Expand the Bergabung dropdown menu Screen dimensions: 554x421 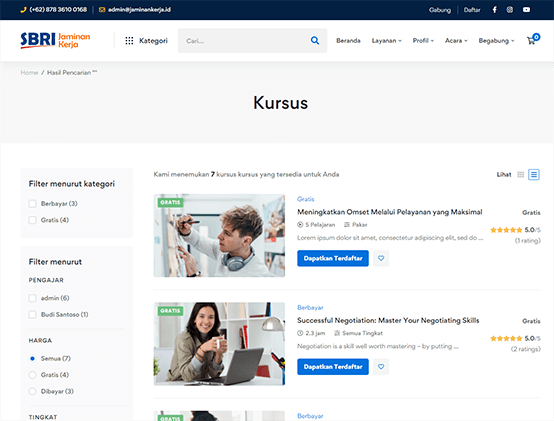coord(496,41)
